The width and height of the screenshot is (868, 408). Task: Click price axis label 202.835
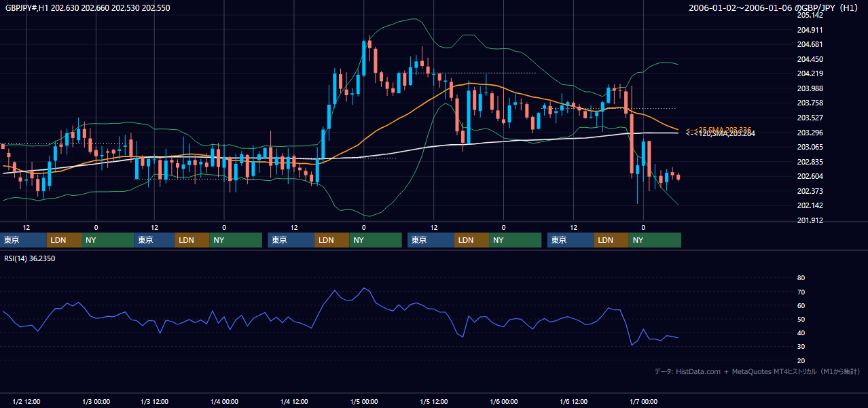(810, 162)
